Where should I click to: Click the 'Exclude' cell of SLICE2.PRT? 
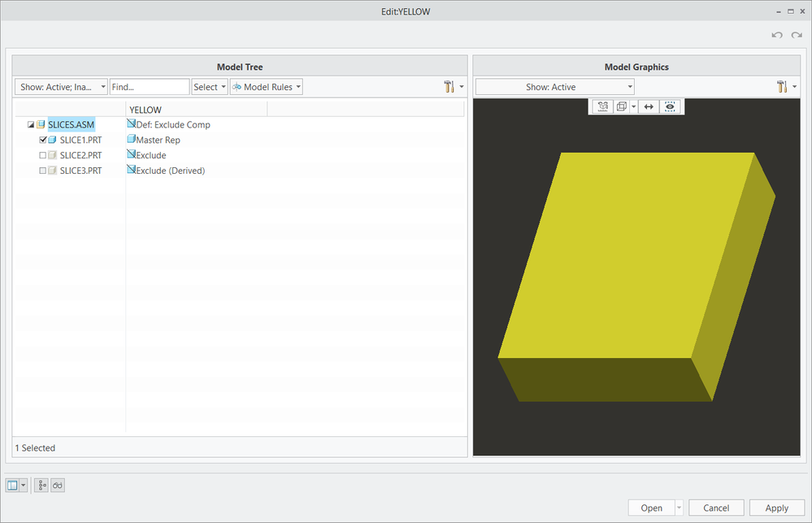151,155
